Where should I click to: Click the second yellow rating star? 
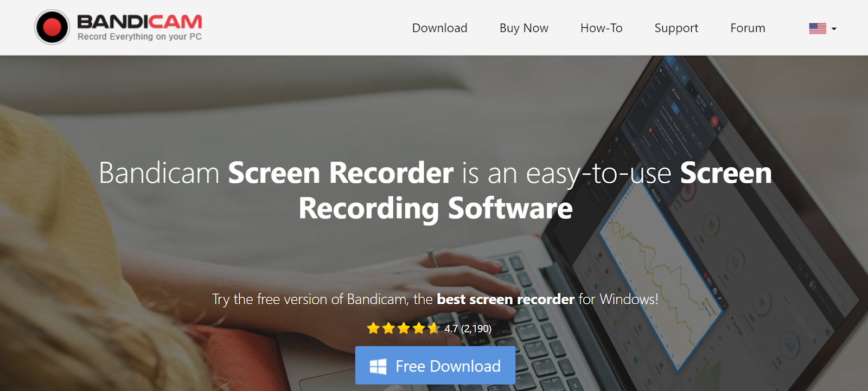(388, 328)
